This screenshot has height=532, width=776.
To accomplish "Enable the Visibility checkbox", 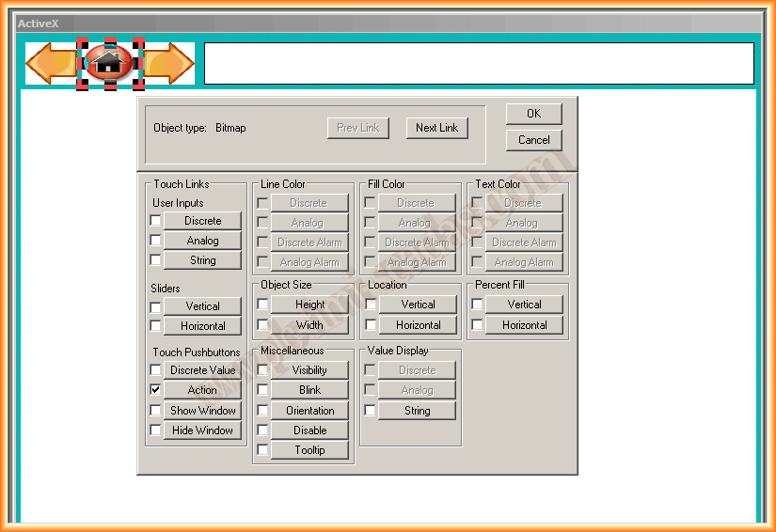I will click(x=263, y=370).
